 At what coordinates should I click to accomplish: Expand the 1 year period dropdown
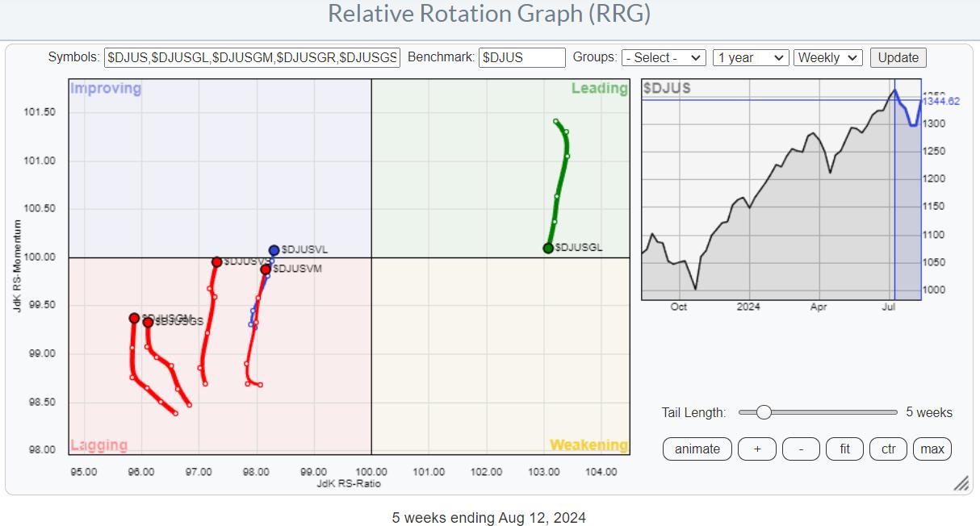coord(750,58)
